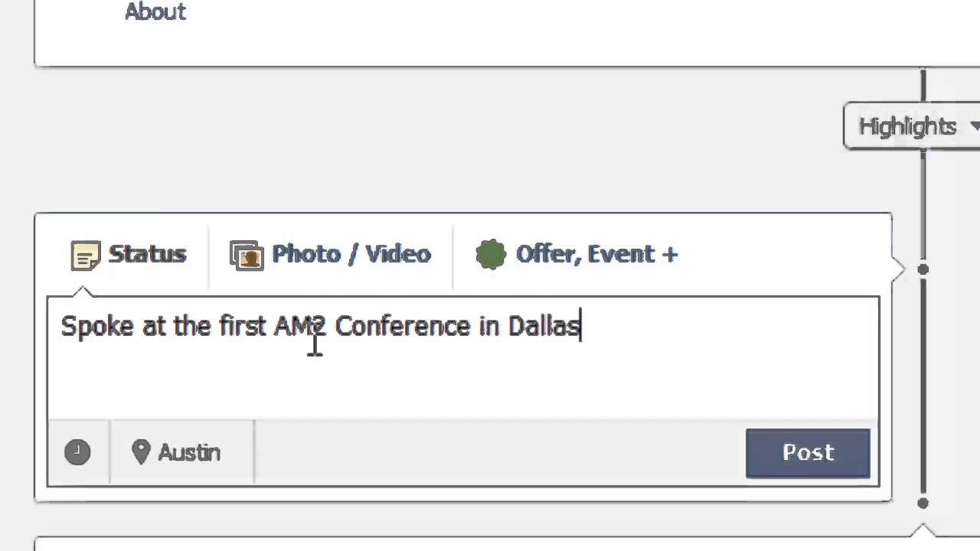Image resolution: width=980 pixels, height=551 pixels.
Task: Open the Highlights dropdown
Action: 907,126
